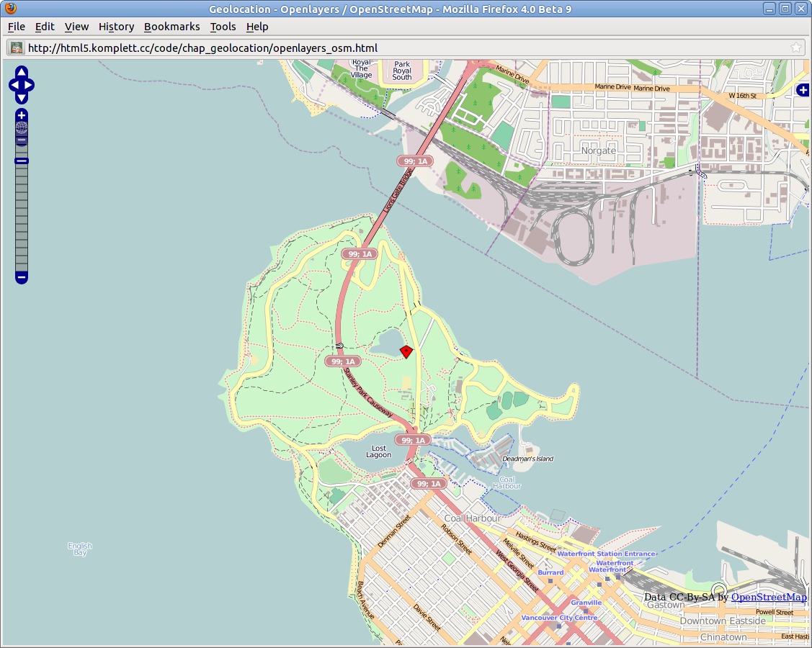This screenshot has width=812, height=648.
Task: Click the Firefox icon in title bar
Action: click(9, 9)
